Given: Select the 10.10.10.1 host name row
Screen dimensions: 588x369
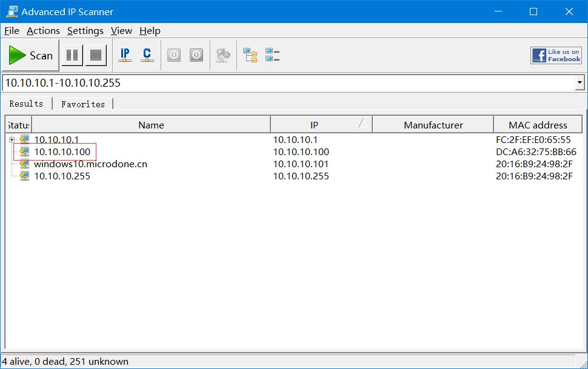Looking at the screenshot, I should coord(56,139).
